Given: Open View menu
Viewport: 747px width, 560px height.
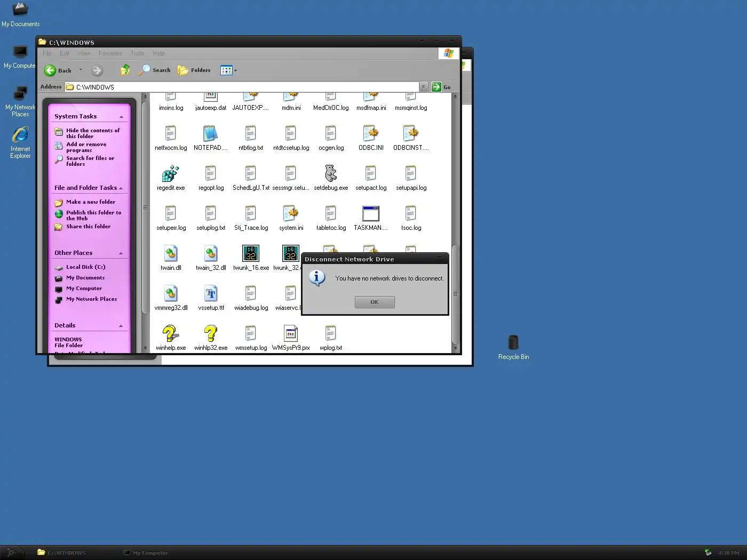Looking at the screenshot, I should 84,53.
